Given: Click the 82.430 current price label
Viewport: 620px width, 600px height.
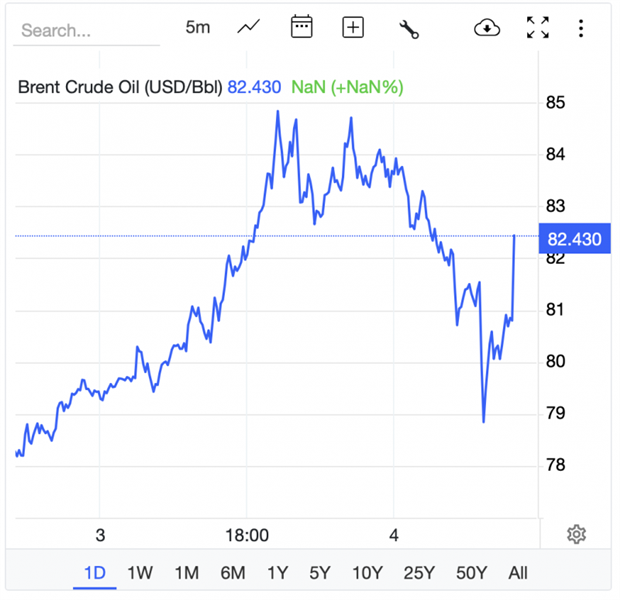Looking at the screenshot, I should tap(575, 239).
